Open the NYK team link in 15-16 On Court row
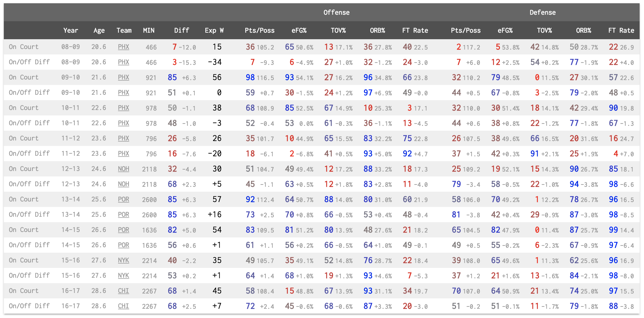This screenshot has width=644, height=318. (124, 260)
